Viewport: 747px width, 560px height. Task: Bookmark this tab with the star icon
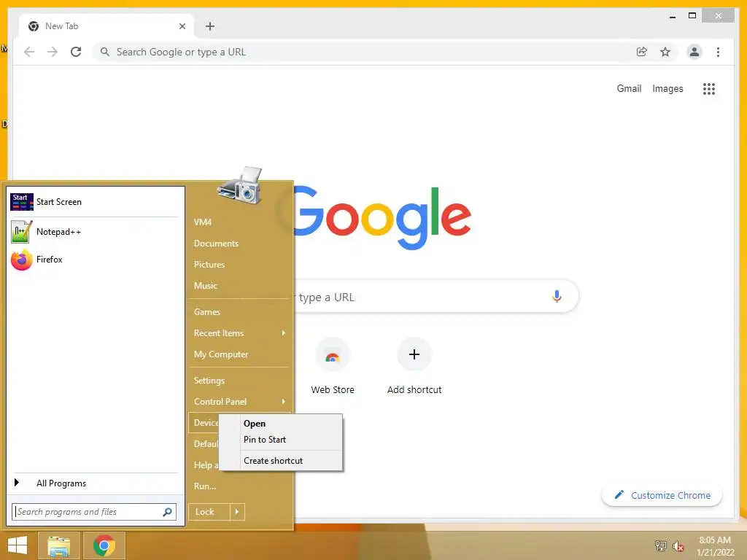point(665,52)
